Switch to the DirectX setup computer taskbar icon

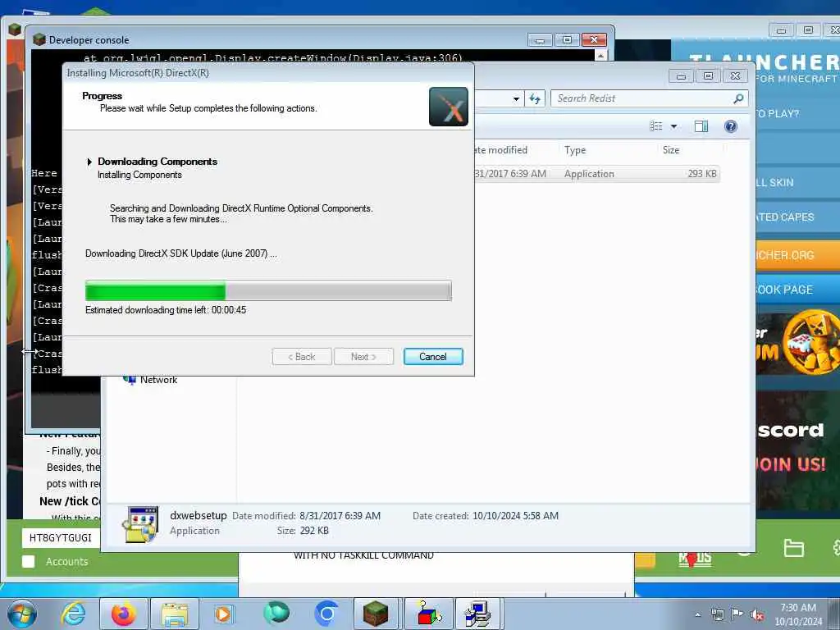(478, 614)
